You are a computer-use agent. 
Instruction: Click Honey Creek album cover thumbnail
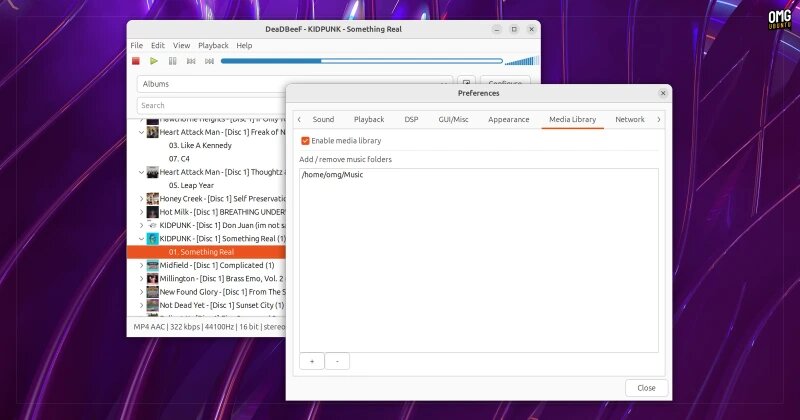[x=153, y=199]
